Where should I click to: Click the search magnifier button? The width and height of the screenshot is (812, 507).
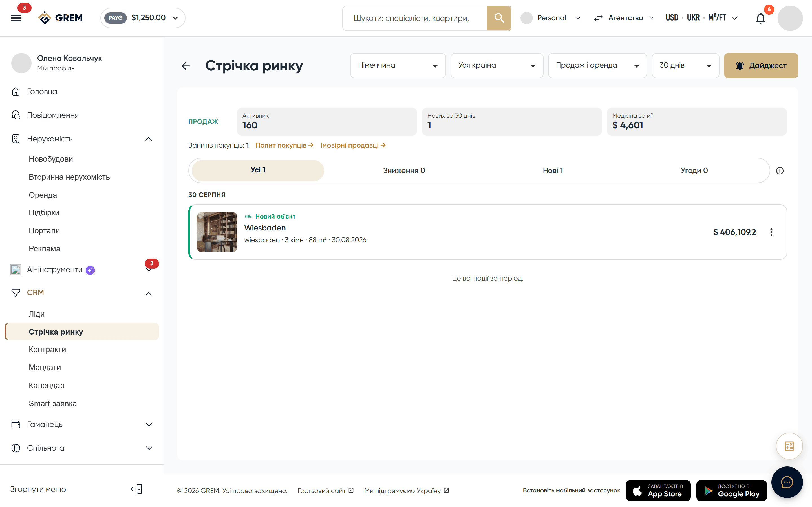point(499,18)
